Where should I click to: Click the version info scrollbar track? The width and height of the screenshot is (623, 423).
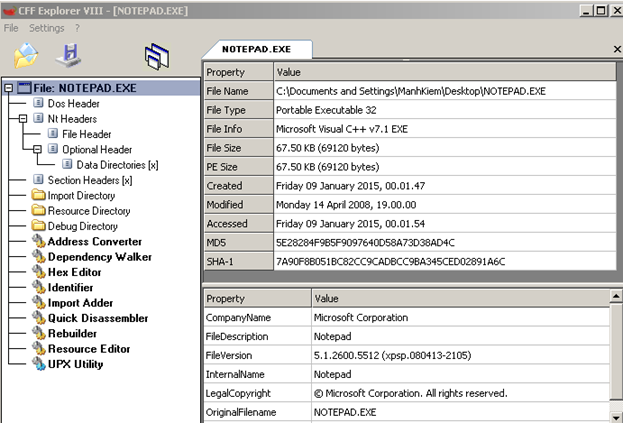tap(615, 405)
